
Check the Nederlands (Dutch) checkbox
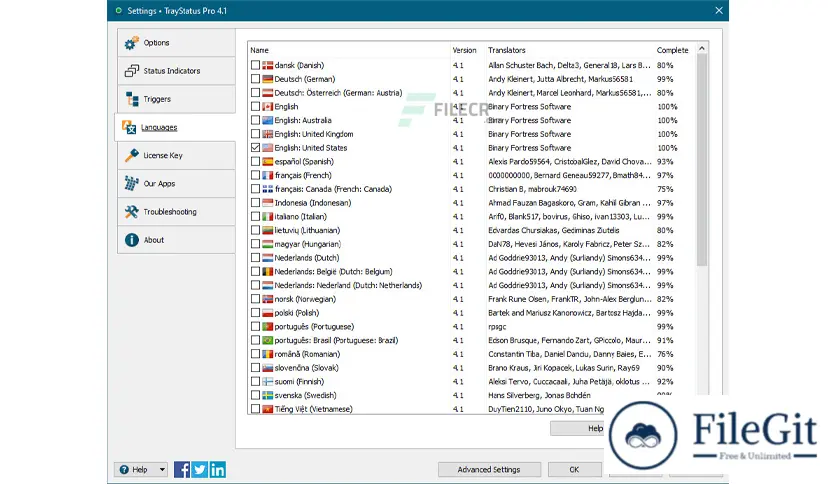click(255, 258)
